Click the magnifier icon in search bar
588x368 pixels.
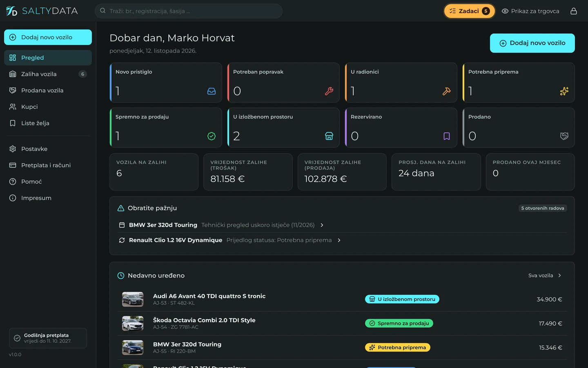tap(103, 11)
